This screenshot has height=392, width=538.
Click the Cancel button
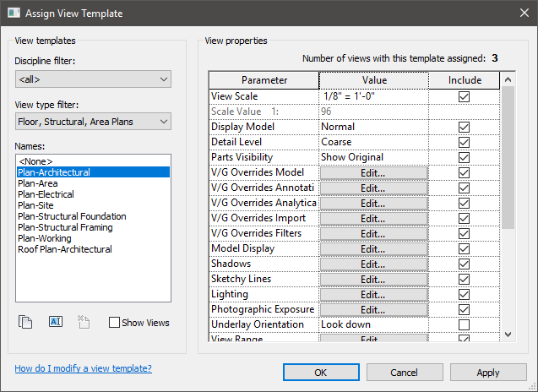pos(405,373)
